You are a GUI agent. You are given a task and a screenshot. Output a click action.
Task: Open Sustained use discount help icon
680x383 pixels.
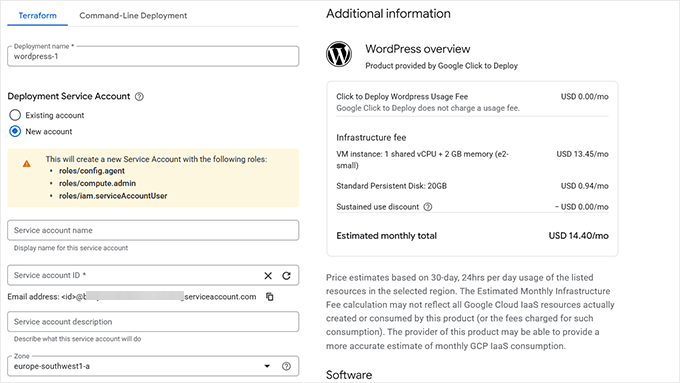pyautogui.click(x=428, y=207)
